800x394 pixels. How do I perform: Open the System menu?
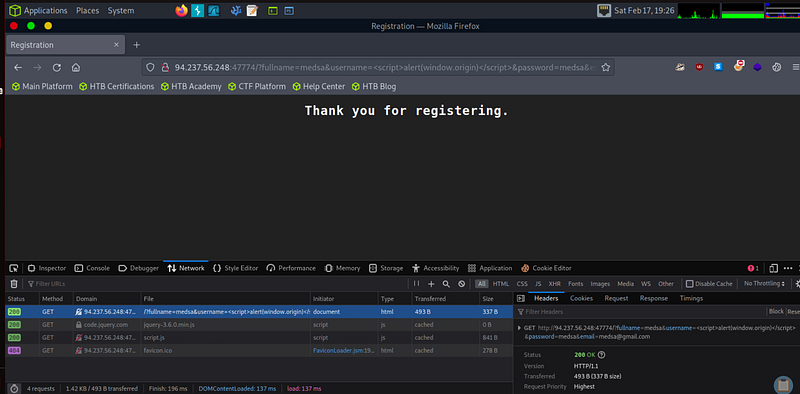pyautogui.click(x=121, y=10)
